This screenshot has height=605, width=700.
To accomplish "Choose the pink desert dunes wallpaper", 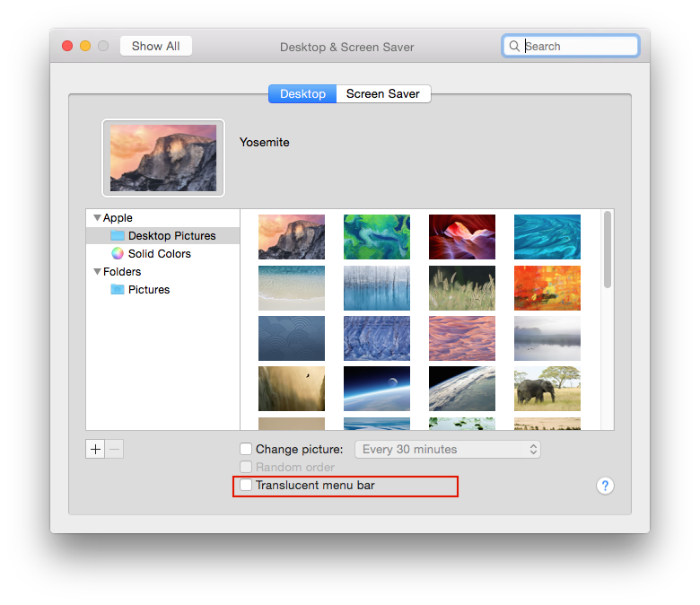I will [x=462, y=338].
